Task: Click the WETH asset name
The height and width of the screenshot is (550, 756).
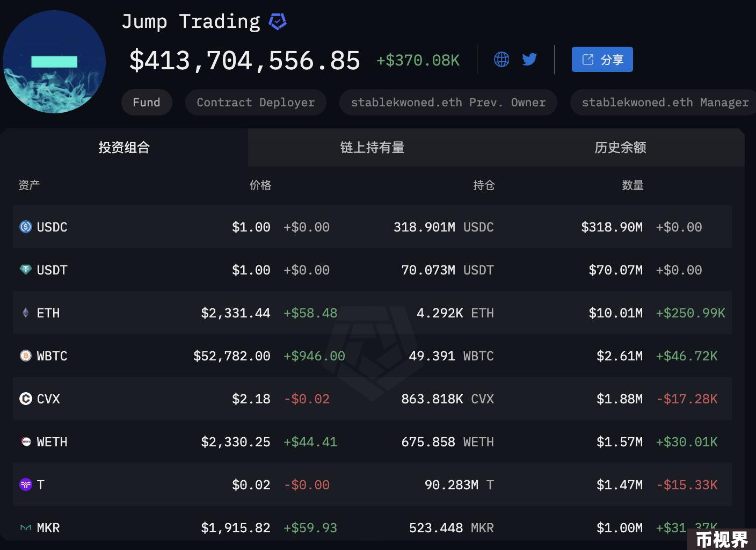Action: pos(52,442)
